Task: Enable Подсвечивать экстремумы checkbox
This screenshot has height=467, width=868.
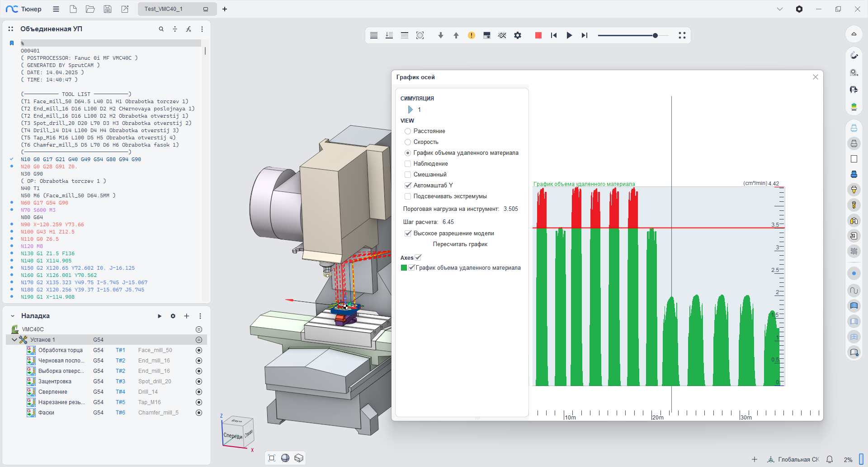Action: (408, 196)
